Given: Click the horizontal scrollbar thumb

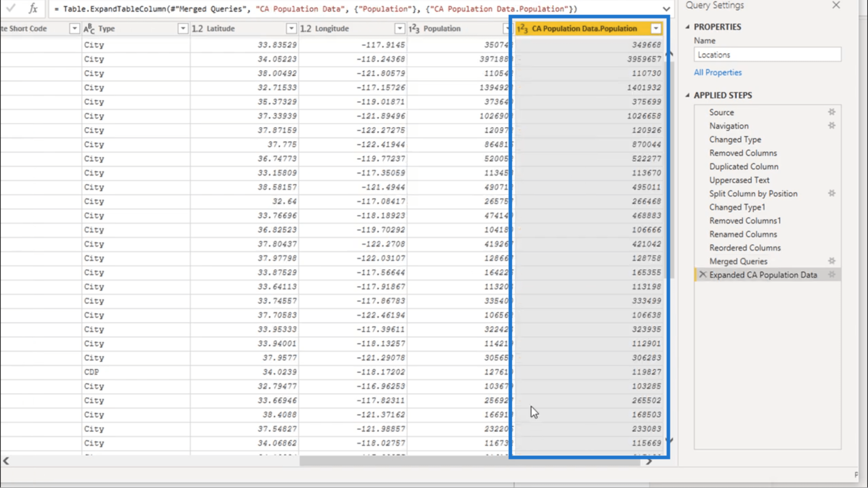Looking at the screenshot, I should pyautogui.click(x=470, y=461).
